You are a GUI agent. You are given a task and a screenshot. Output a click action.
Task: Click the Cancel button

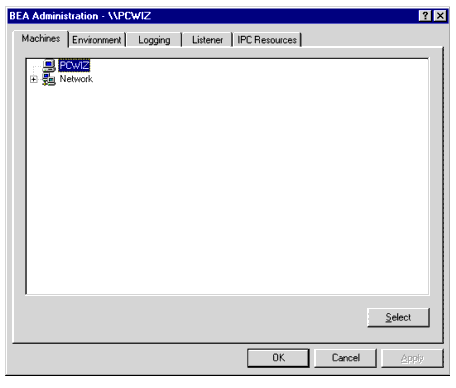click(346, 358)
